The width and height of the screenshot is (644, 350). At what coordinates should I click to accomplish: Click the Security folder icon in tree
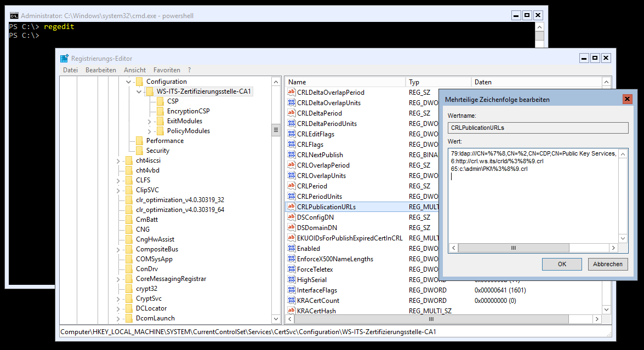pyautogui.click(x=139, y=151)
